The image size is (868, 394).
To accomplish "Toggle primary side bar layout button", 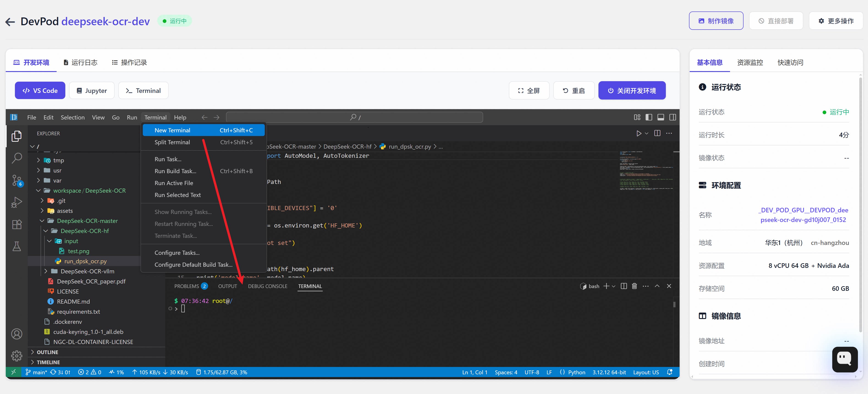I will (x=649, y=117).
